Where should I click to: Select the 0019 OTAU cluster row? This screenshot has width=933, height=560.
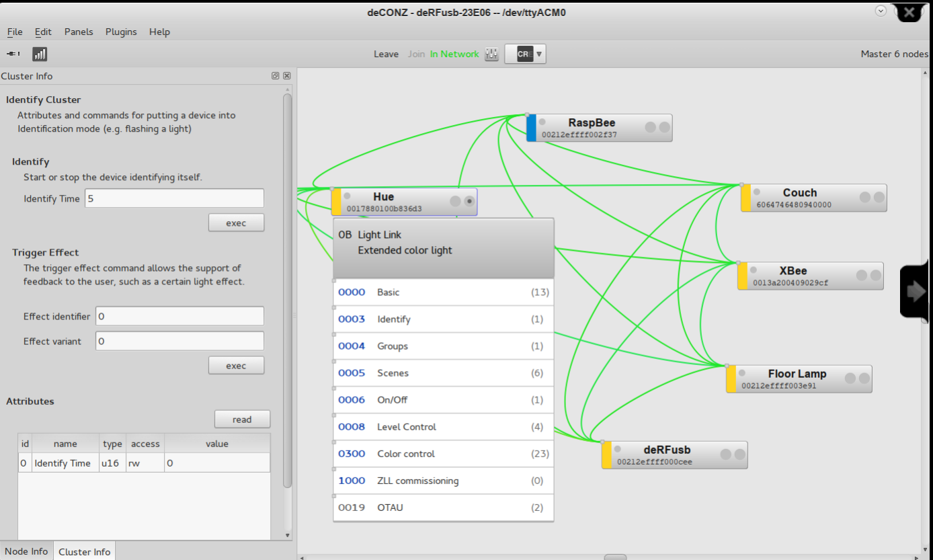444,508
